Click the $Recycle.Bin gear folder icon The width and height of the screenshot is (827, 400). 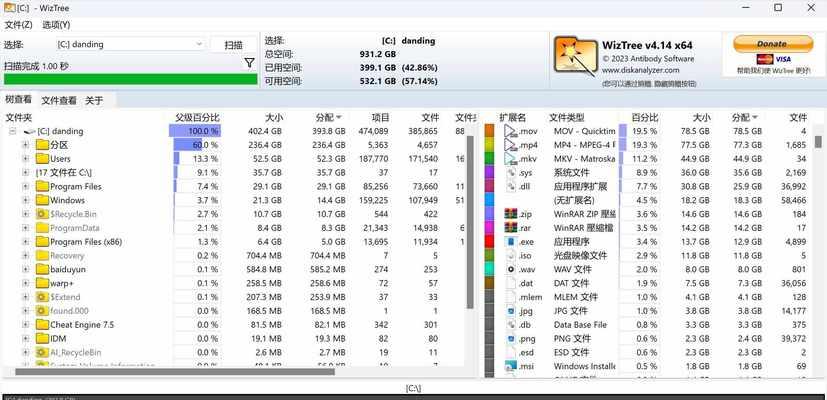point(42,214)
